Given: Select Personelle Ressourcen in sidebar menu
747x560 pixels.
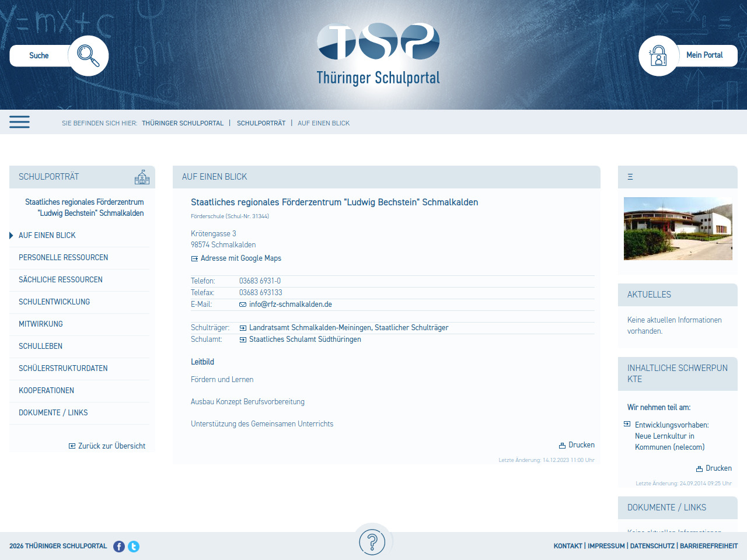Looking at the screenshot, I should click(63, 257).
